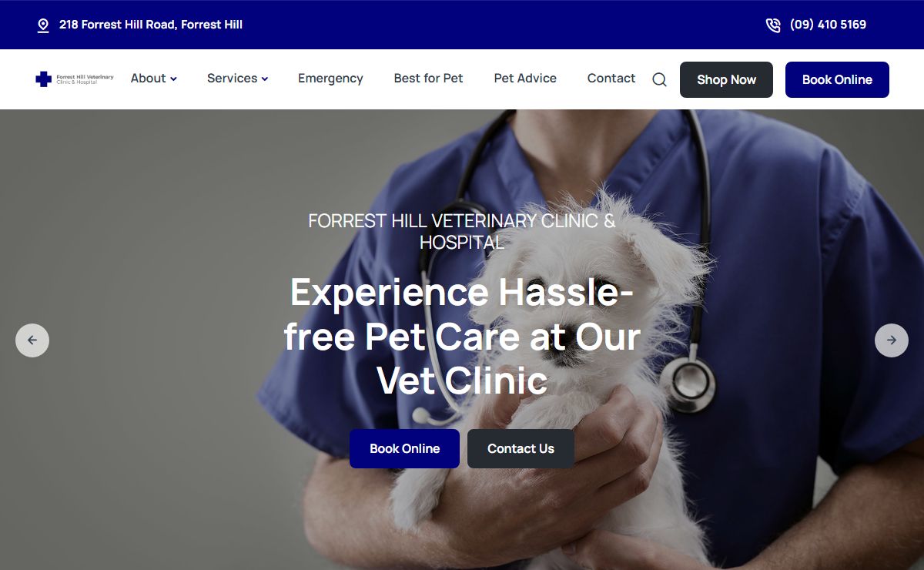The image size is (924, 570).
Task: Click the phone handset icon in top bar
Action: (x=773, y=25)
